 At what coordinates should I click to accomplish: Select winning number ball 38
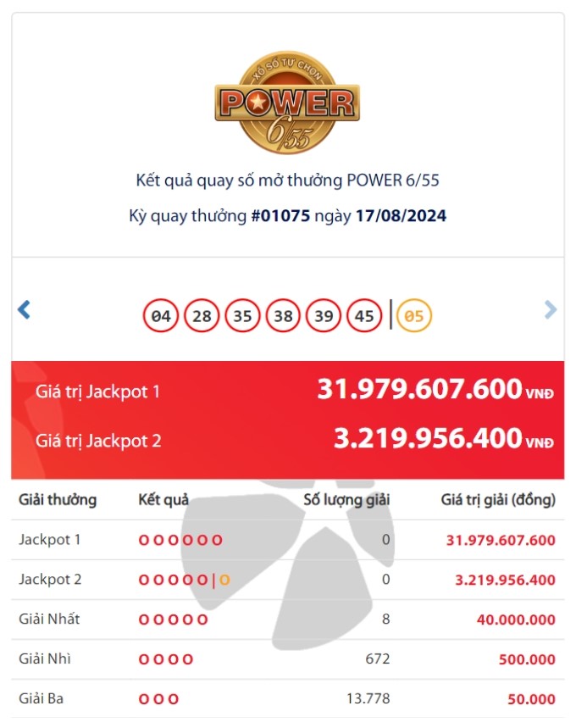[x=283, y=316]
